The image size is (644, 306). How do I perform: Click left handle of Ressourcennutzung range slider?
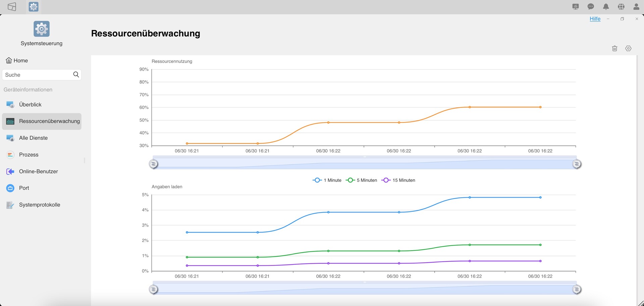click(153, 164)
